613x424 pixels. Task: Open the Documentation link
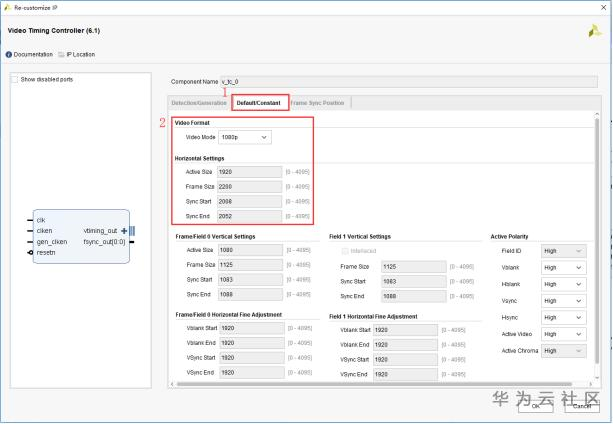point(33,55)
